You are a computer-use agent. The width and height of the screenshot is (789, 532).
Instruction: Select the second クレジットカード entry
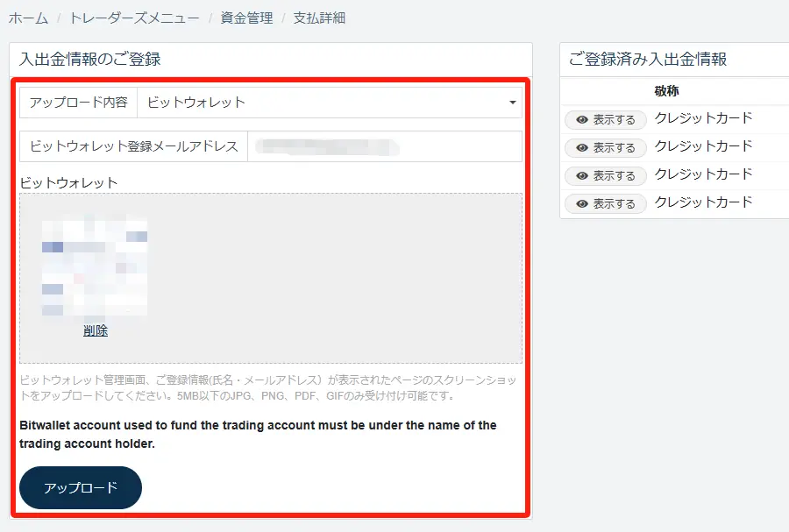703,146
